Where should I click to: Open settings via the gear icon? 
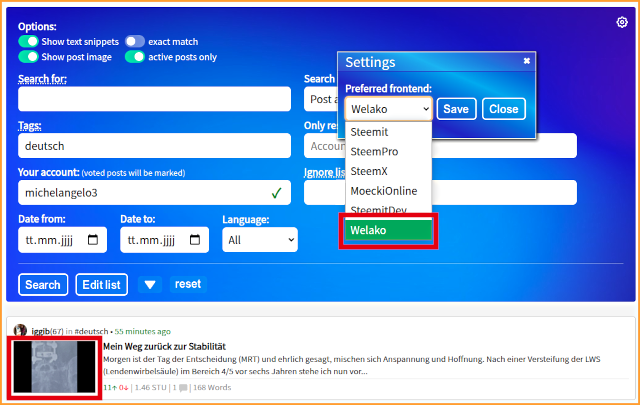tap(622, 22)
